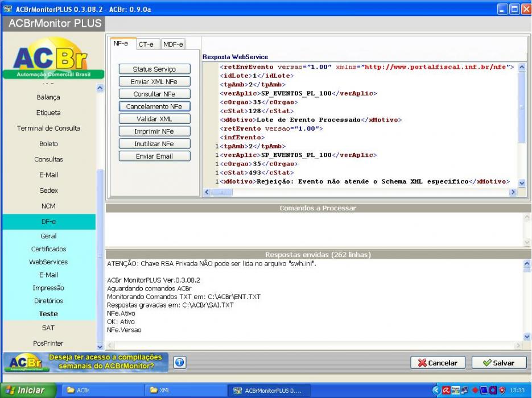Screen dimensions: 532x398
Task: Click the blue info icon button
Action: click(x=179, y=362)
